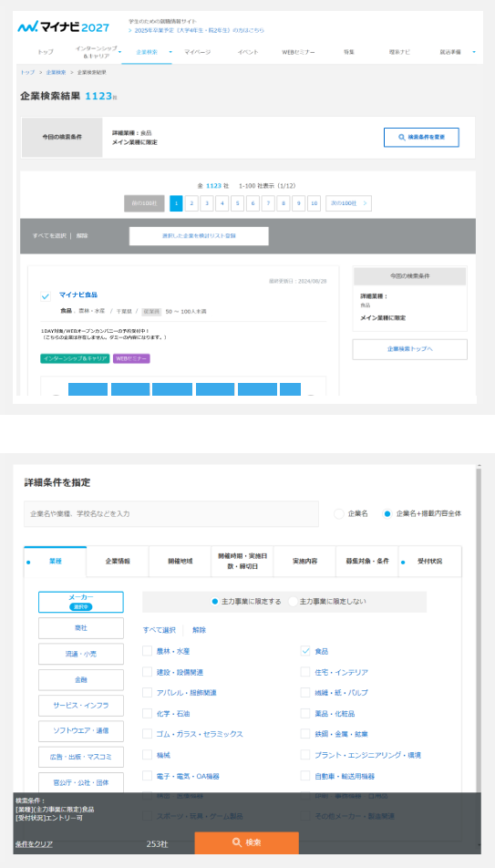Check the 自動車・輸送用機器 checkbox
495x868 pixels.
305,776
